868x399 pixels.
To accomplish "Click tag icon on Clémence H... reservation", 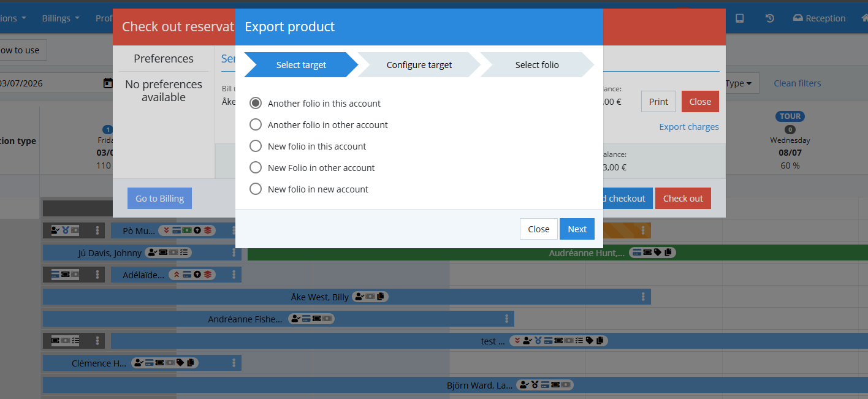I will pyautogui.click(x=180, y=363).
